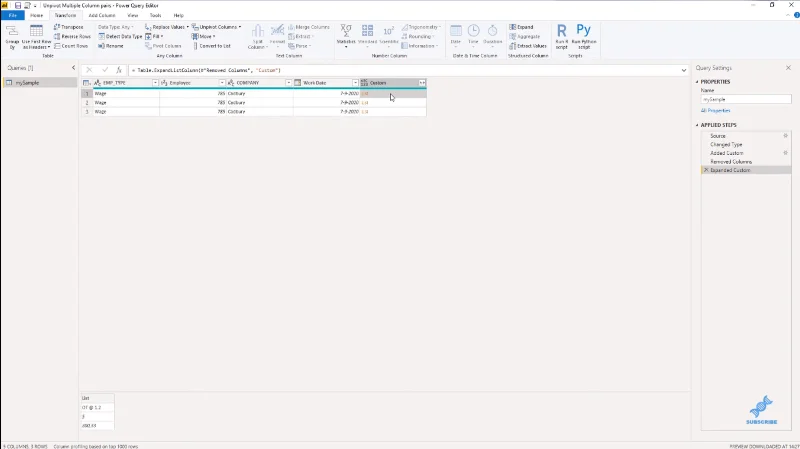Click the fx function icon
800x449 pixels.
pos(119,70)
